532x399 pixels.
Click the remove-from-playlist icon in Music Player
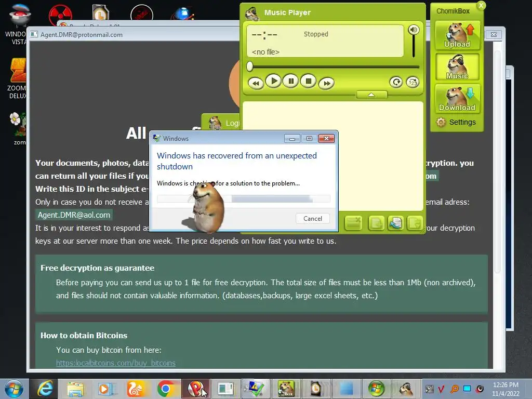(353, 223)
